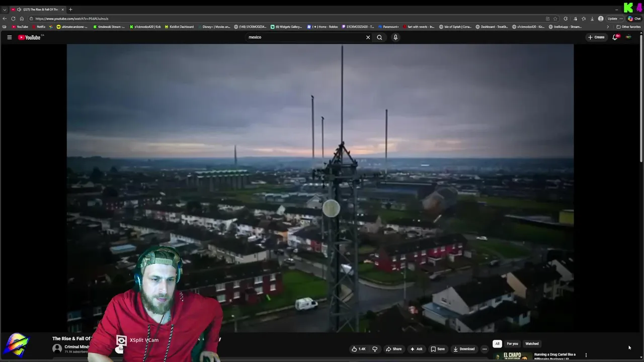
Task: Add page to favorites star
Action: click(x=555, y=19)
